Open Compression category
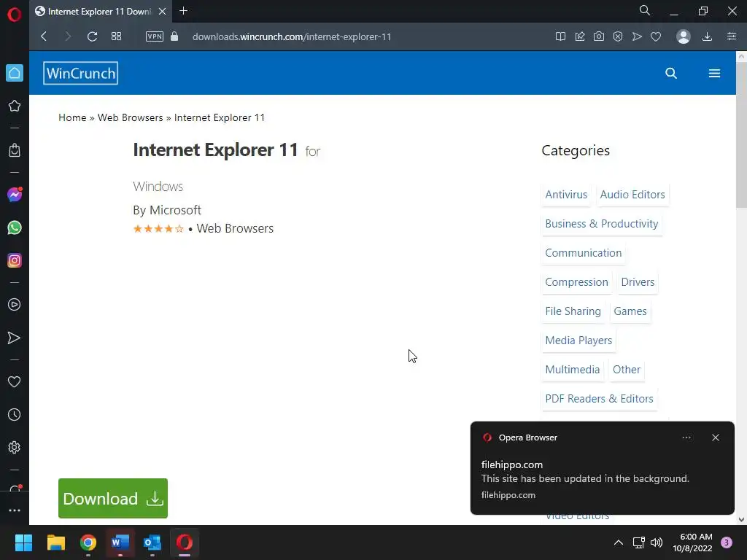The height and width of the screenshot is (560, 747). (x=576, y=282)
